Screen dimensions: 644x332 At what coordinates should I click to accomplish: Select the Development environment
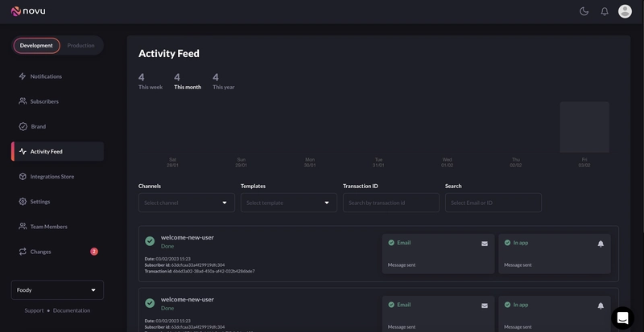pos(36,46)
